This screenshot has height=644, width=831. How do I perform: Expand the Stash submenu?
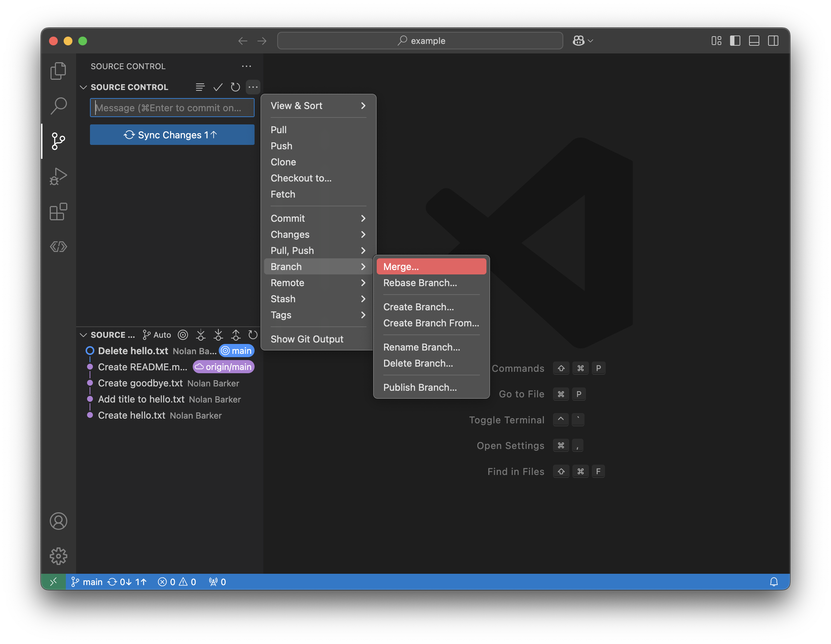pyautogui.click(x=318, y=299)
